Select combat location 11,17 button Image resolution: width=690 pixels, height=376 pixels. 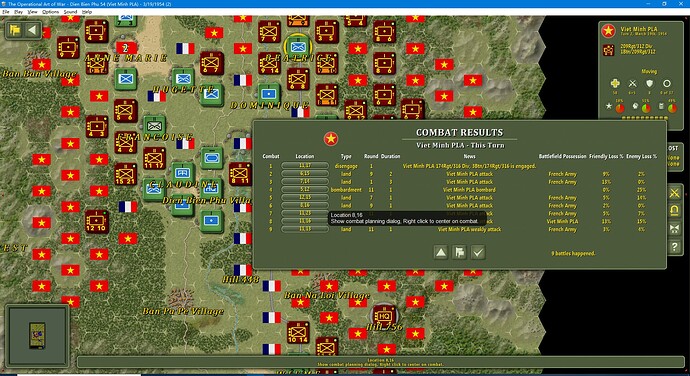305,166
